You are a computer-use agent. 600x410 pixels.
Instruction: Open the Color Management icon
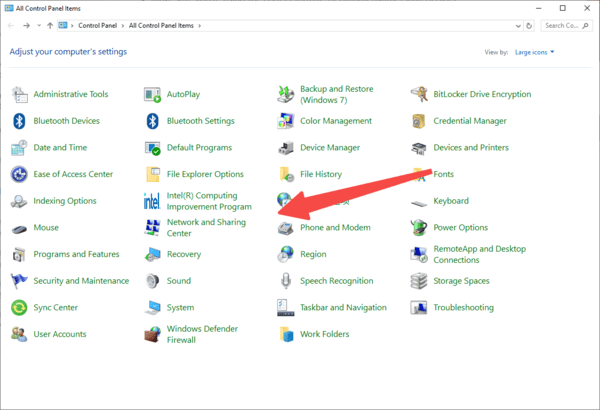tap(285, 121)
